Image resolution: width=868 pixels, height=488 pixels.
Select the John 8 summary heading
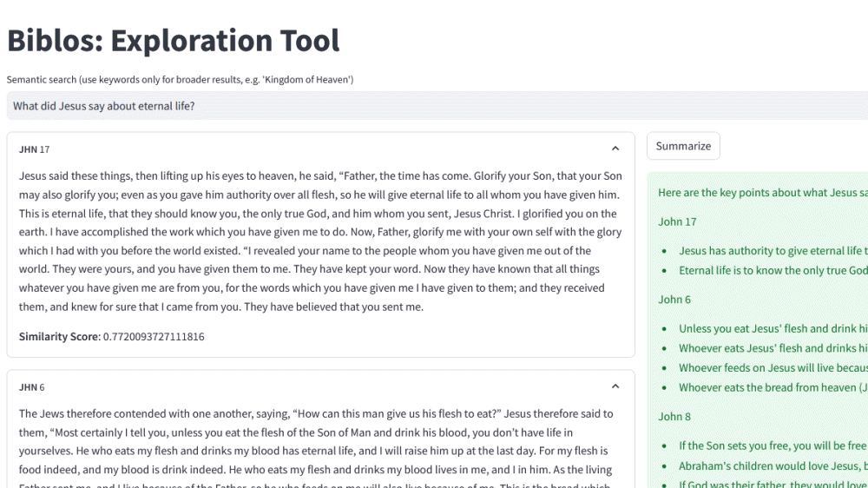point(674,417)
